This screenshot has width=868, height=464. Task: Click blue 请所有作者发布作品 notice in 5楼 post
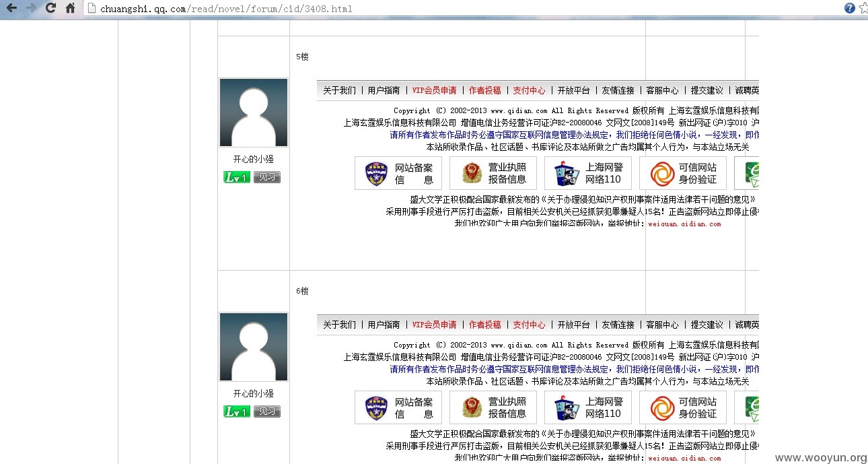(574, 135)
